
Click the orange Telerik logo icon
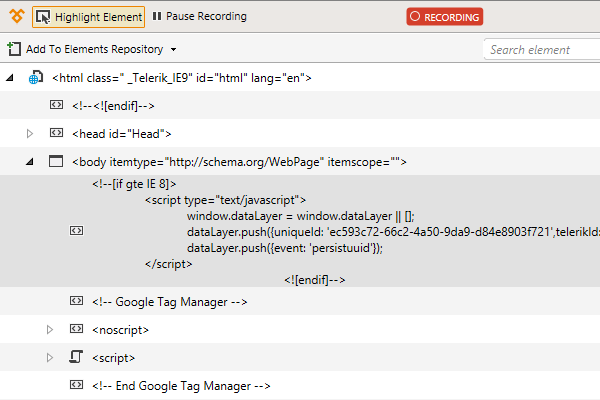tap(17, 16)
